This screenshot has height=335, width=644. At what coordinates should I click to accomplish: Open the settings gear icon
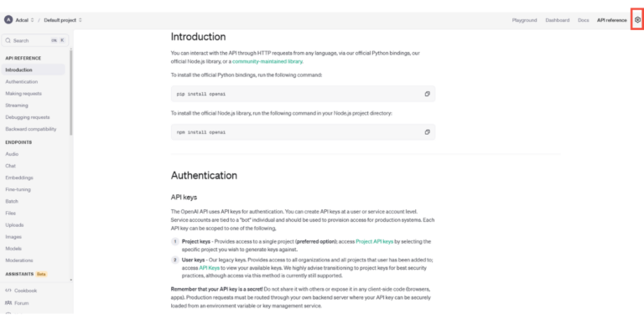click(x=637, y=19)
